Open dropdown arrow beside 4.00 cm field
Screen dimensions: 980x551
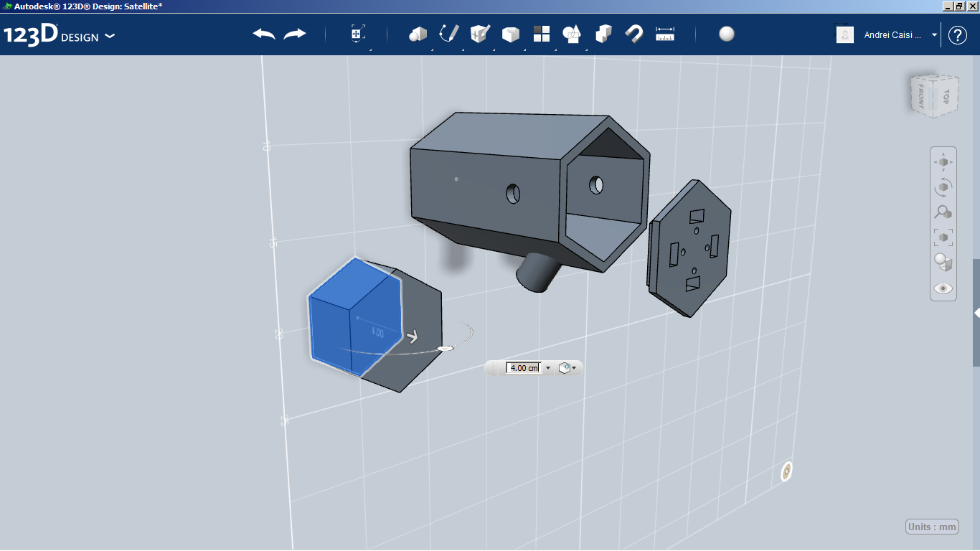pos(548,368)
